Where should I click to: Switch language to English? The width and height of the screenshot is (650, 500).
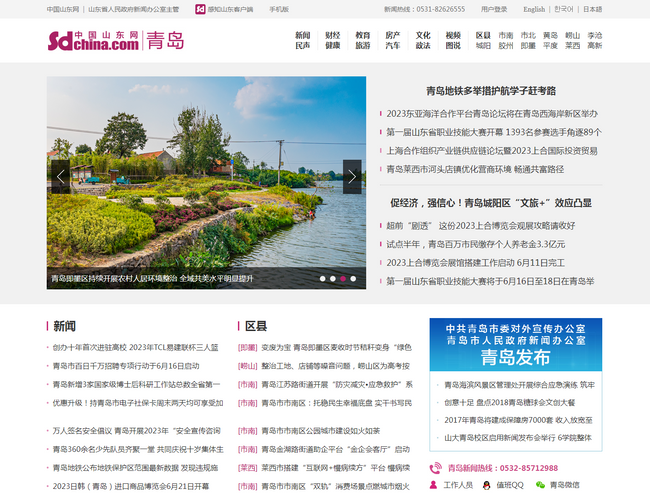534,9
